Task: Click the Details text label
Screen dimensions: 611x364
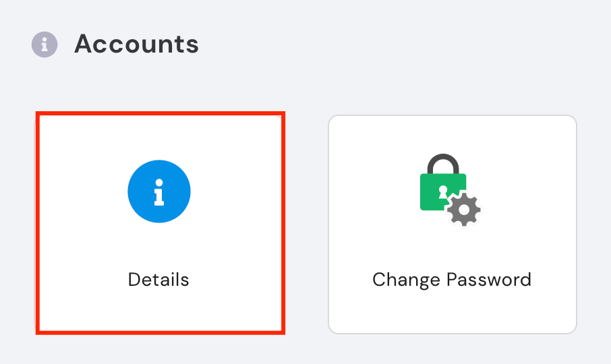Action: coord(158,280)
